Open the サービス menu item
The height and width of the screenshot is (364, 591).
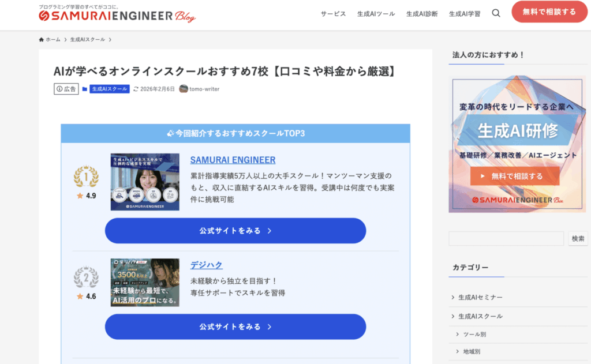coord(333,14)
